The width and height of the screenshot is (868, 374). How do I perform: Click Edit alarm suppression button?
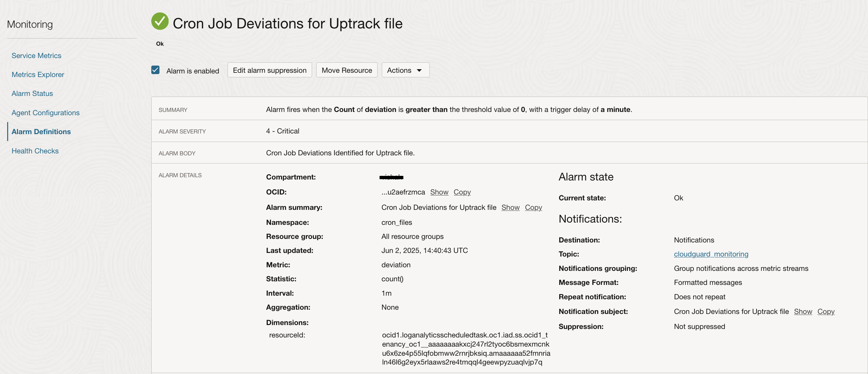coord(269,70)
